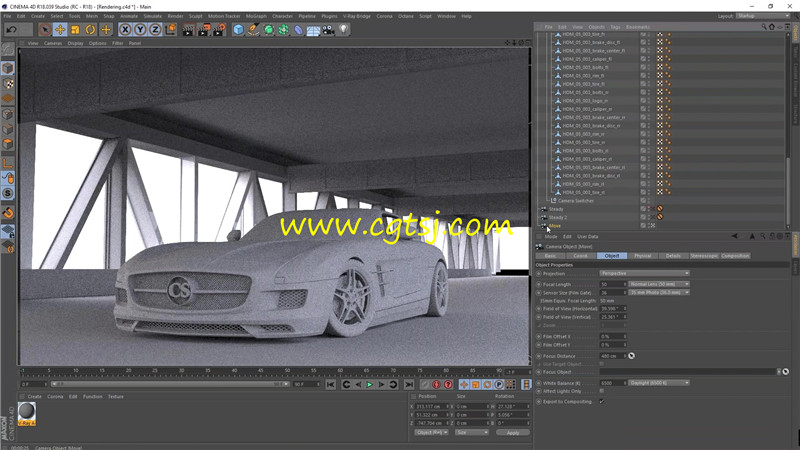
Task: Open the Sensor Size preset dropdown
Action: [x=659, y=292]
